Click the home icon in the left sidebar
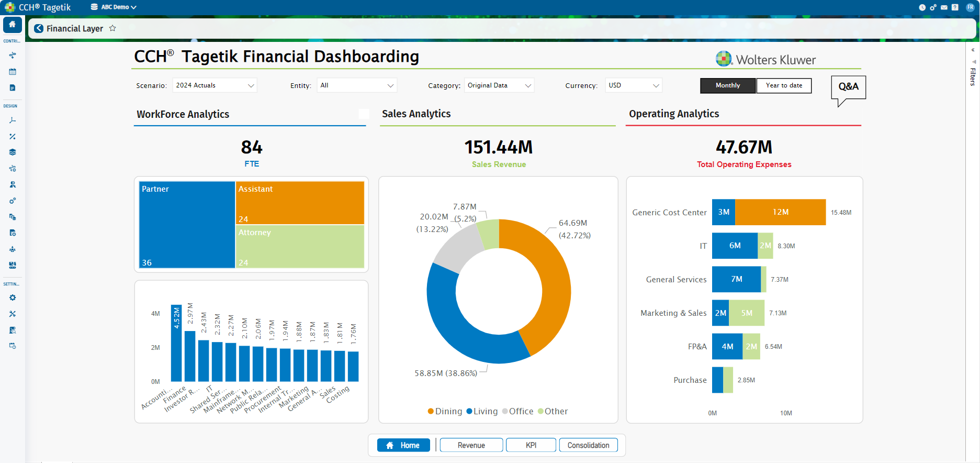Screen dimensions: 980x463 point(12,25)
